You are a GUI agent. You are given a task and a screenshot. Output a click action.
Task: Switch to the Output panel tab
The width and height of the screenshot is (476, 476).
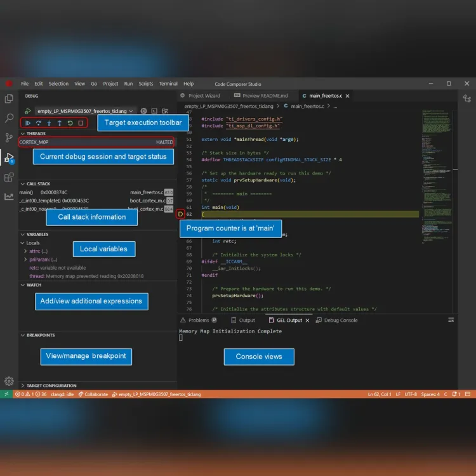coord(243,321)
